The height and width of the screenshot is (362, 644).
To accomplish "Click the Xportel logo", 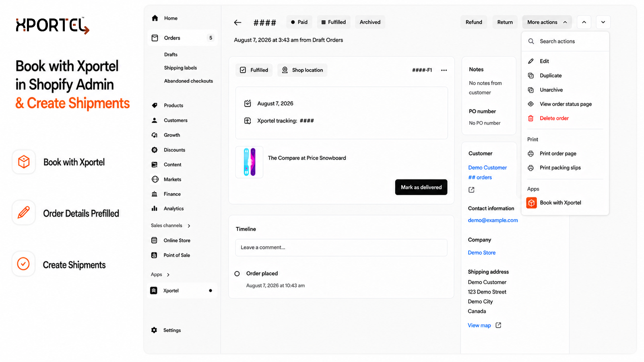I will 52,25.
